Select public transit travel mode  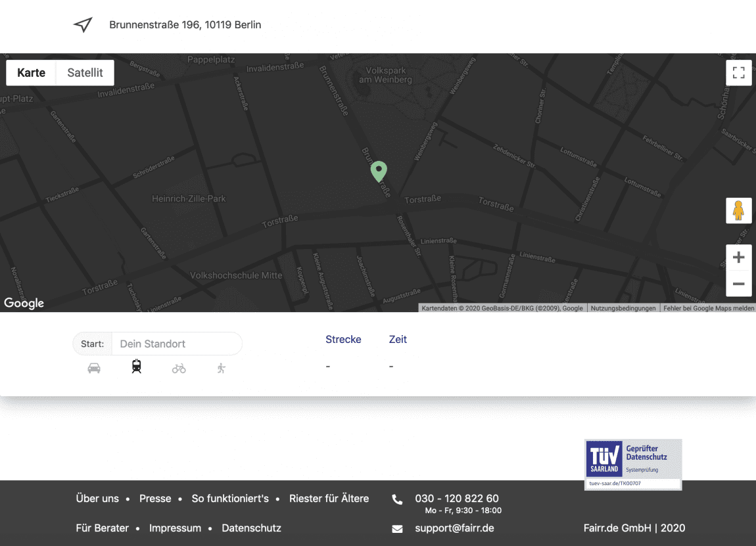[x=136, y=367]
